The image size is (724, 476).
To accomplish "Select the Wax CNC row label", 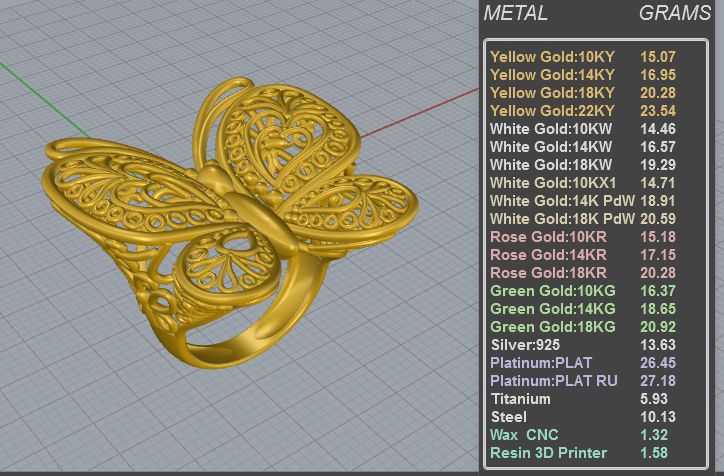I will tap(524, 435).
